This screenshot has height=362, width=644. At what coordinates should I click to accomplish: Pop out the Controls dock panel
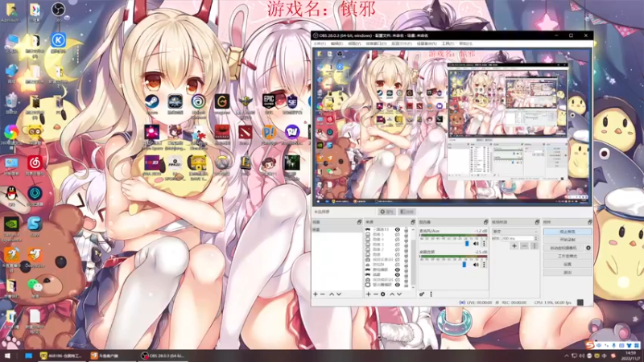590,222
